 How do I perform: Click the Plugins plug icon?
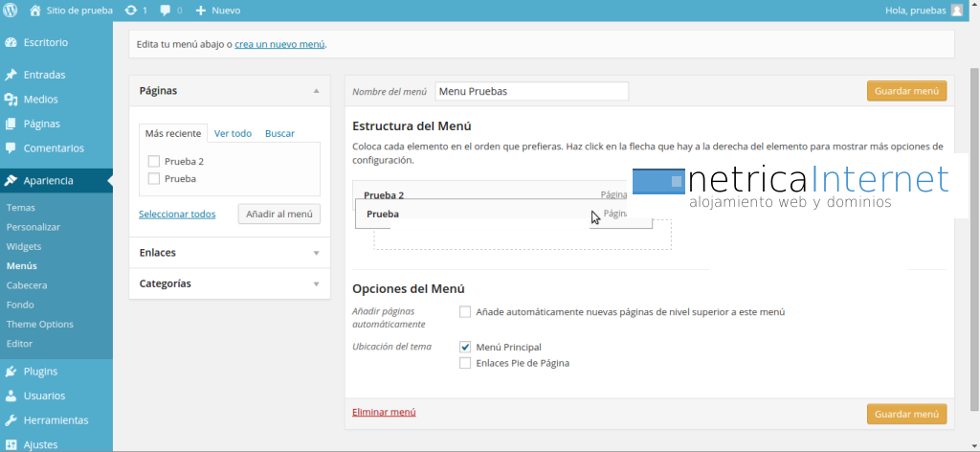click(11, 372)
